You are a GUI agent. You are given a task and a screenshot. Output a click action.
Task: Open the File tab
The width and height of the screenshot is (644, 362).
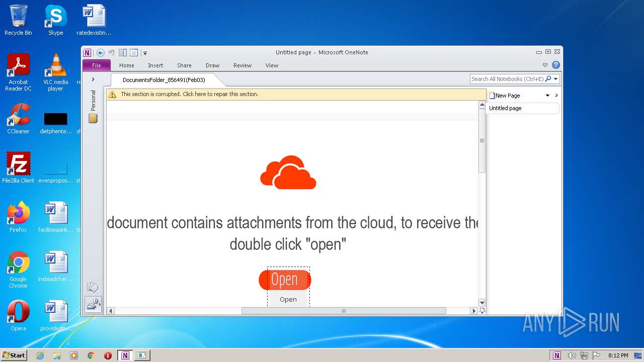pyautogui.click(x=97, y=65)
